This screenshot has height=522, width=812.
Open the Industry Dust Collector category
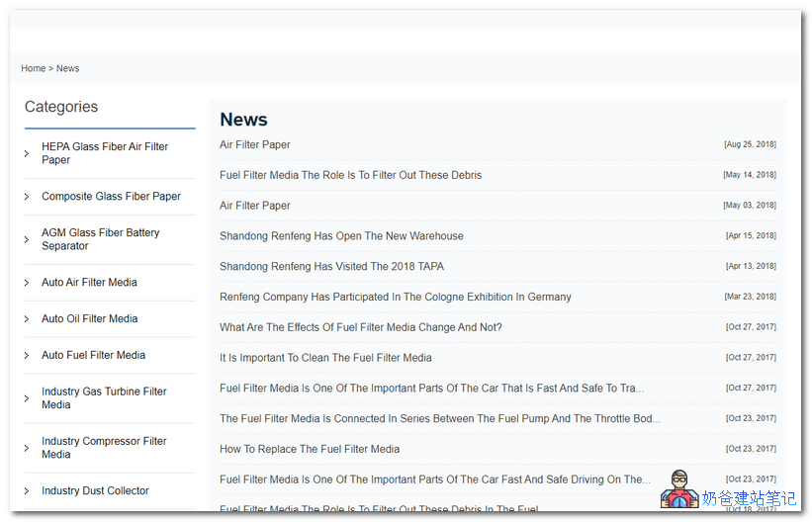95,490
